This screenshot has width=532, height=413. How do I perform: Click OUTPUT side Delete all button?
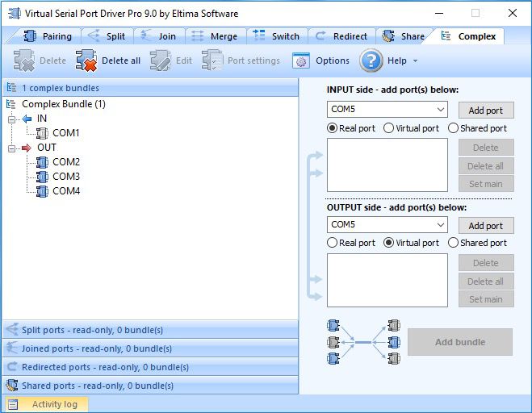pos(486,281)
